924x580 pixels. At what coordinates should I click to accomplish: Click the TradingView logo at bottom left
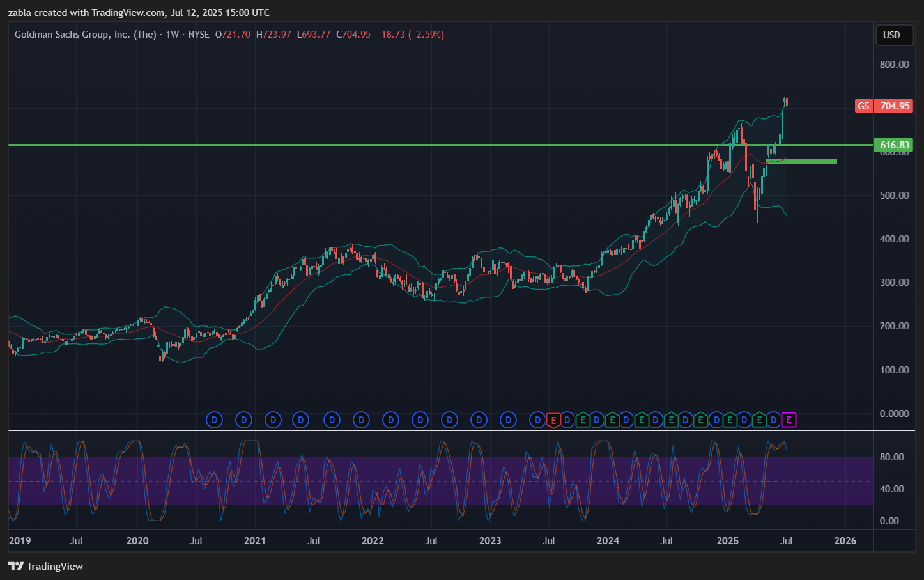tap(45, 566)
